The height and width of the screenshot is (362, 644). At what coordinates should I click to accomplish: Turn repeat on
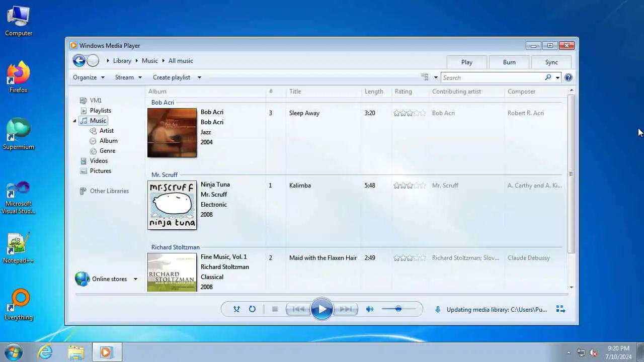252,309
